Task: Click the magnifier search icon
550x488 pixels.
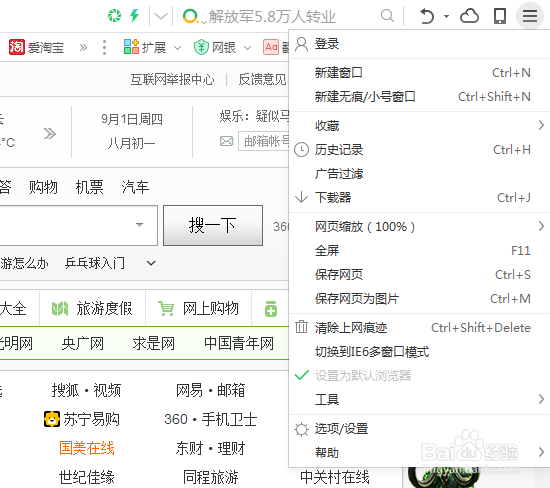Action: 387,15
